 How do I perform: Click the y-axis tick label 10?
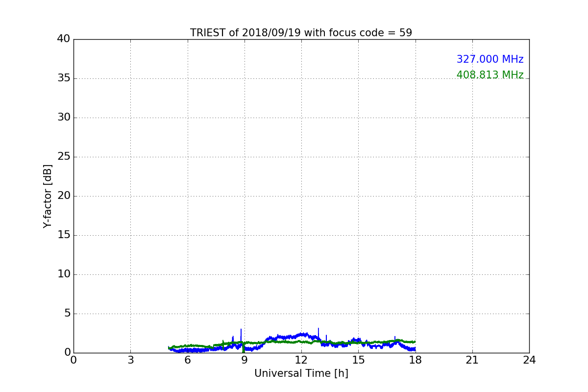tap(64, 274)
